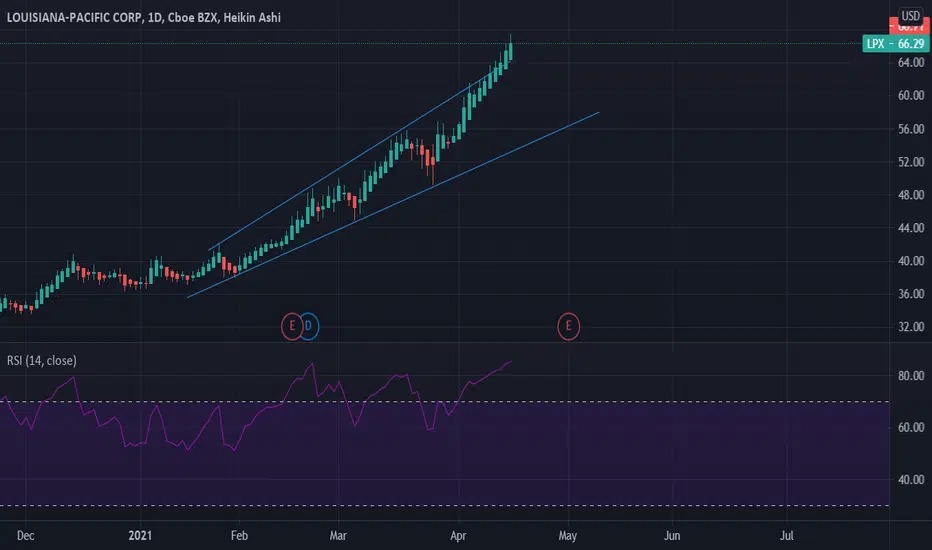Click the USD currency label
Screen dimensions: 932x550
click(x=910, y=16)
